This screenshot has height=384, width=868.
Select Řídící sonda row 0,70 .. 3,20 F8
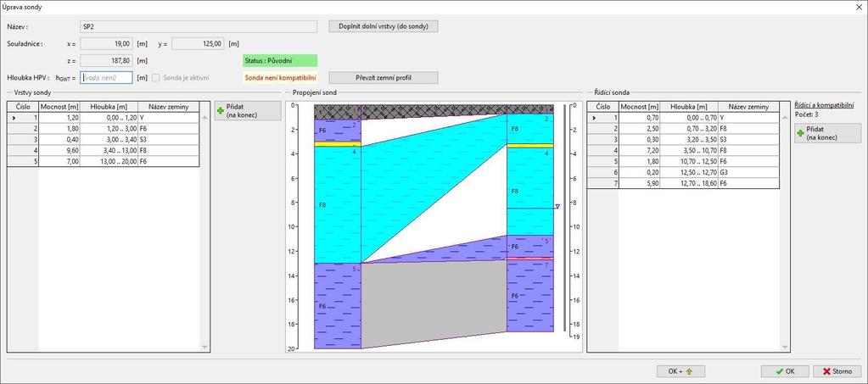click(683, 128)
